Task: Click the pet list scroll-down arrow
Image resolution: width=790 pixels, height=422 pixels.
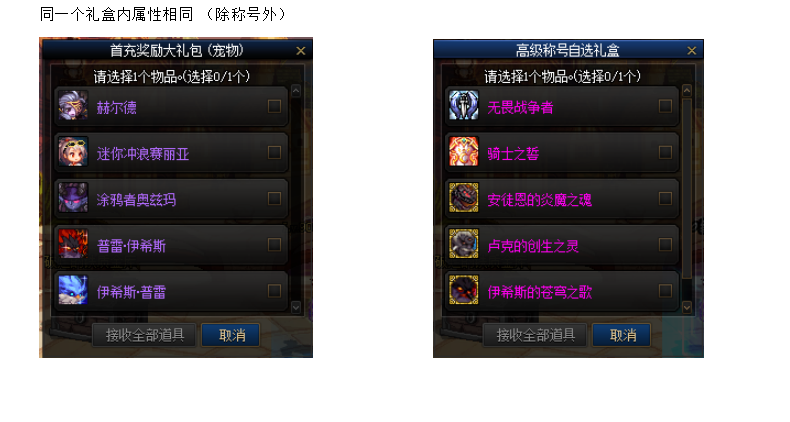Action: [x=296, y=307]
